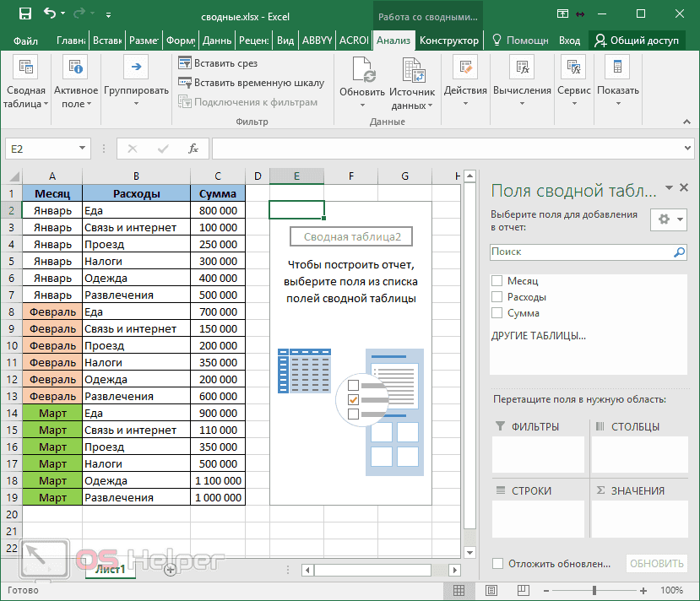Click the ОБНОВИТЬ button in field pane
Screen dimensions: 700x601
[656, 563]
